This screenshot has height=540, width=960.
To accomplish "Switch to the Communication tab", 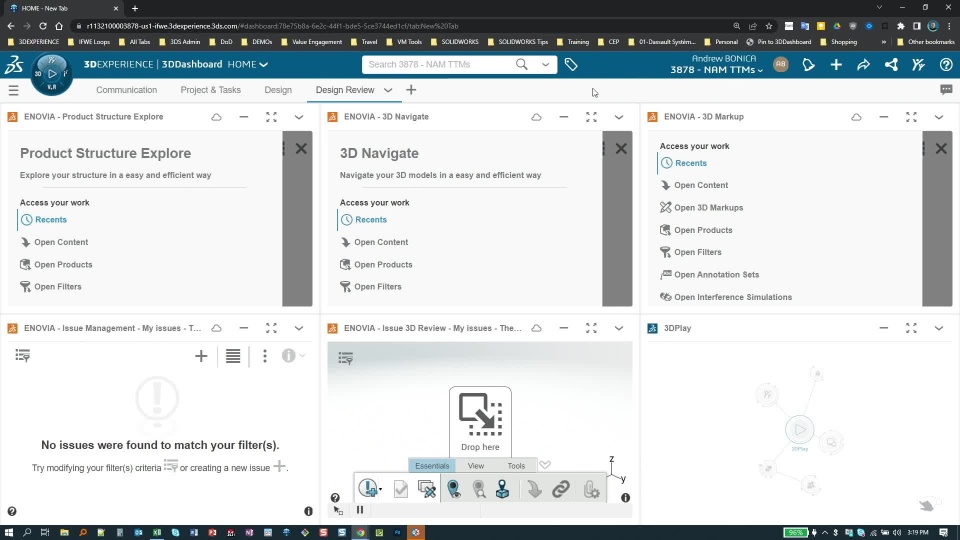I will pos(127,90).
